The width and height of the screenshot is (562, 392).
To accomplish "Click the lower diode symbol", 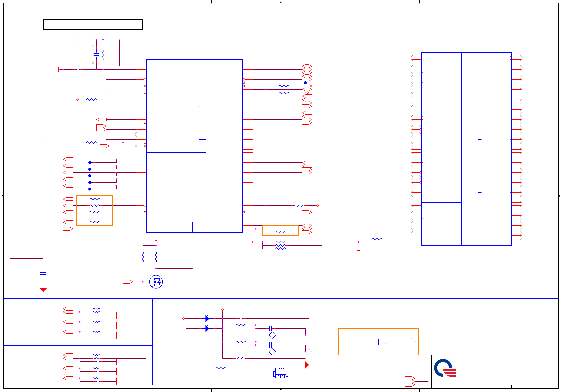I will click(x=208, y=329).
